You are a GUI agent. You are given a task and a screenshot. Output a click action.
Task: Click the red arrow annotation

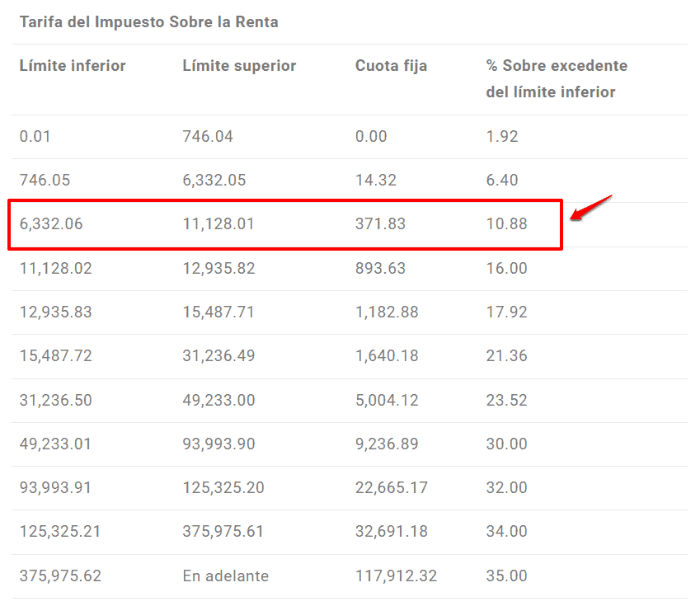pyautogui.click(x=590, y=208)
